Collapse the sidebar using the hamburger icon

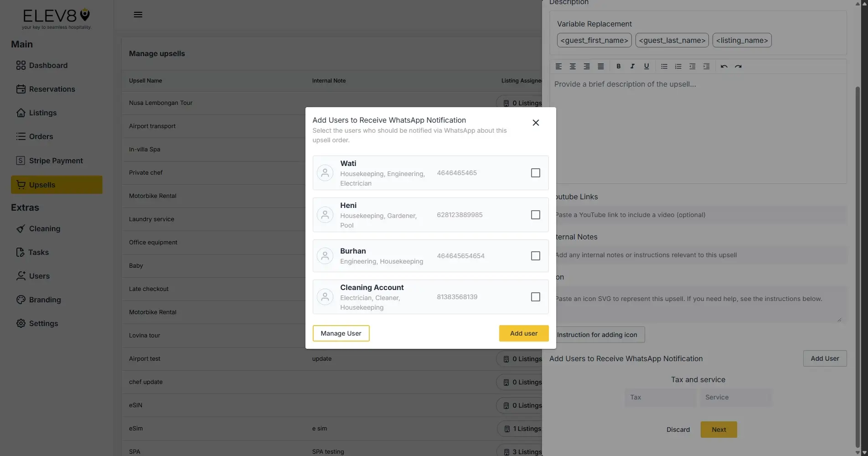point(138,14)
